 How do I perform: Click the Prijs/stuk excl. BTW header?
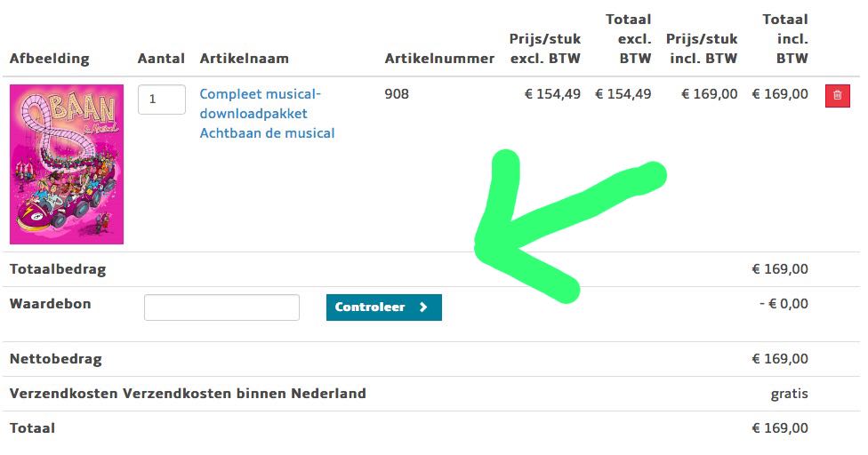pos(544,49)
